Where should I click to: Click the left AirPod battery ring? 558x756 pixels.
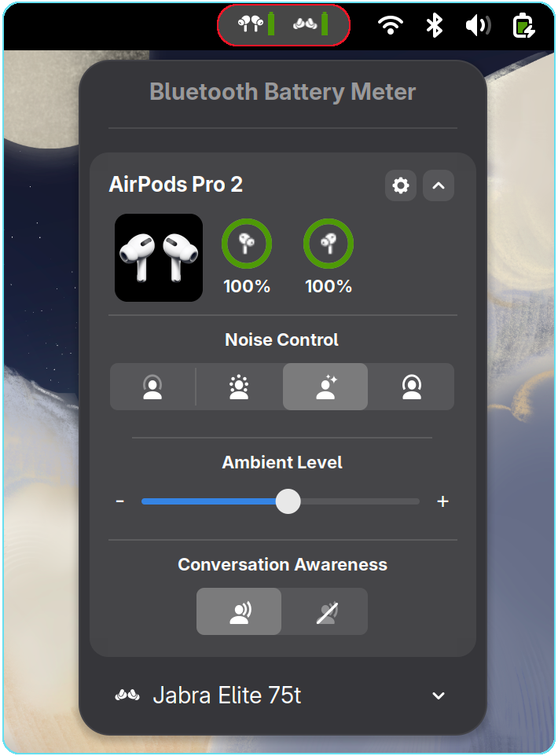[247, 244]
